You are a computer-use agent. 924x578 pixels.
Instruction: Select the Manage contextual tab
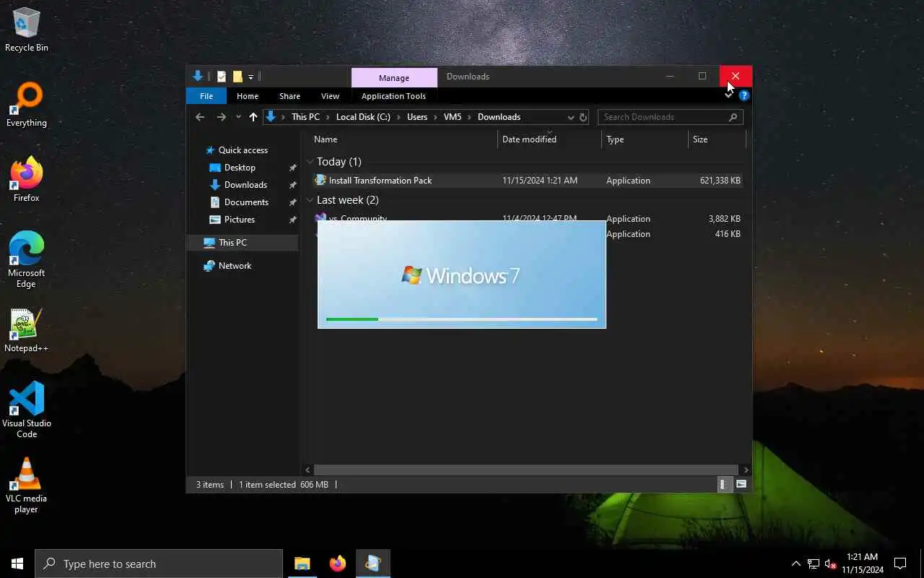point(394,78)
